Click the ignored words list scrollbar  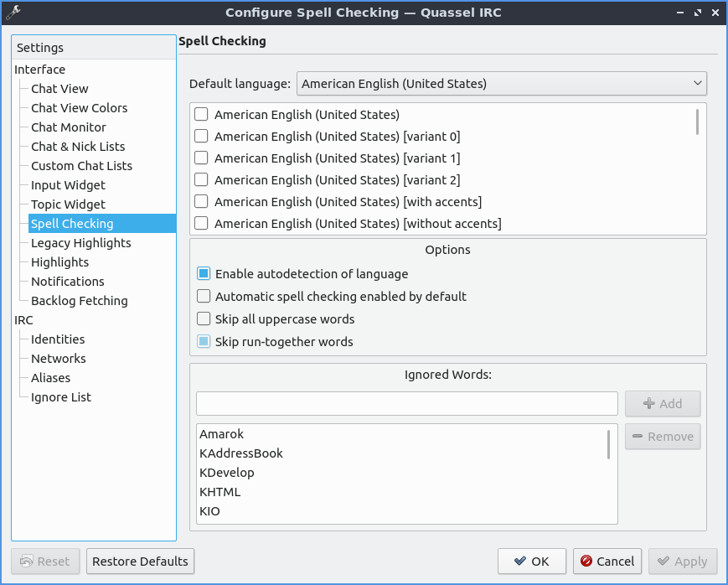tap(608, 444)
